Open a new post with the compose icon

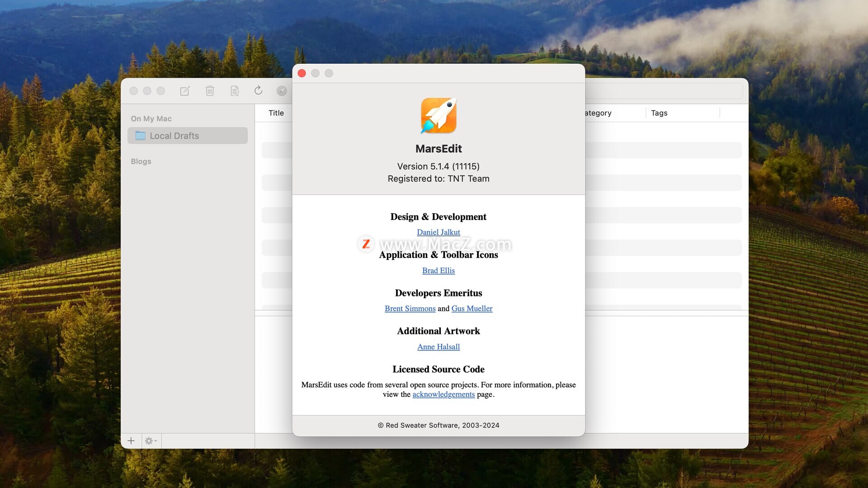click(184, 90)
